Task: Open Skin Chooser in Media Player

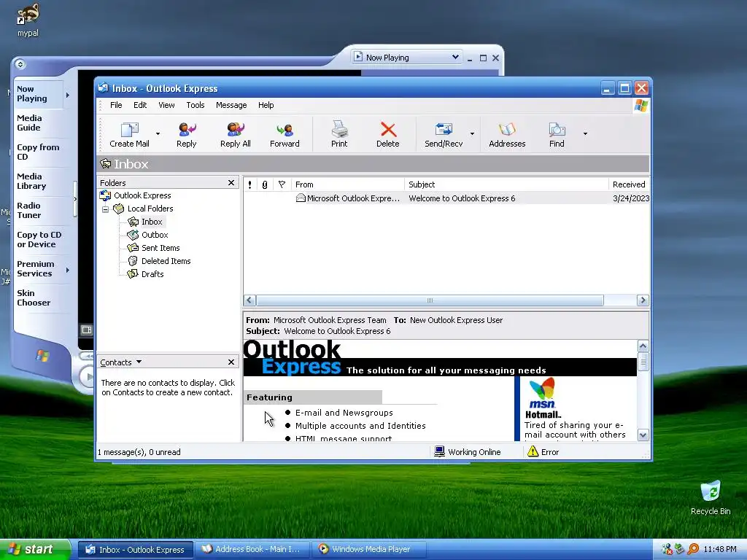Action: pyautogui.click(x=34, y=298)
